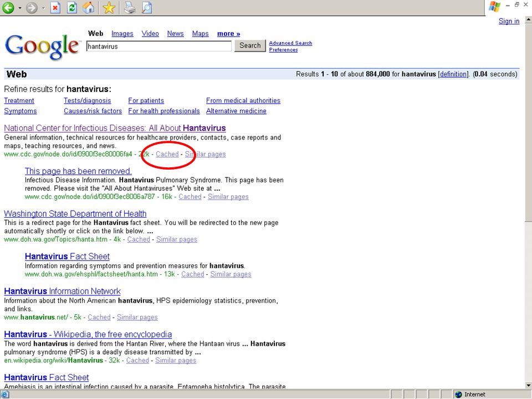532x399 pixels.
Task: Click the grey Forward arrow button
Action: click(32, 7)
